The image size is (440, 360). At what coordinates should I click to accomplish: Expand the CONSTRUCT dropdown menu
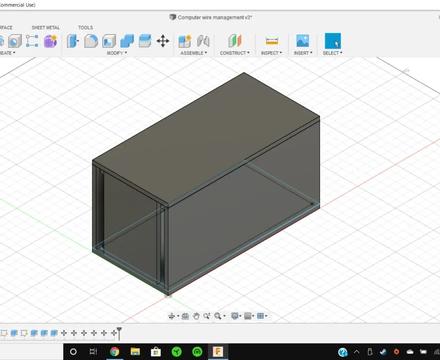coord(234,53)
